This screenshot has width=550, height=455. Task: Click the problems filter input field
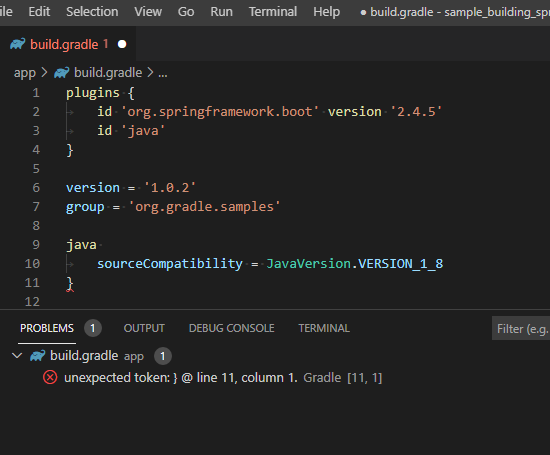click(521, 328)
